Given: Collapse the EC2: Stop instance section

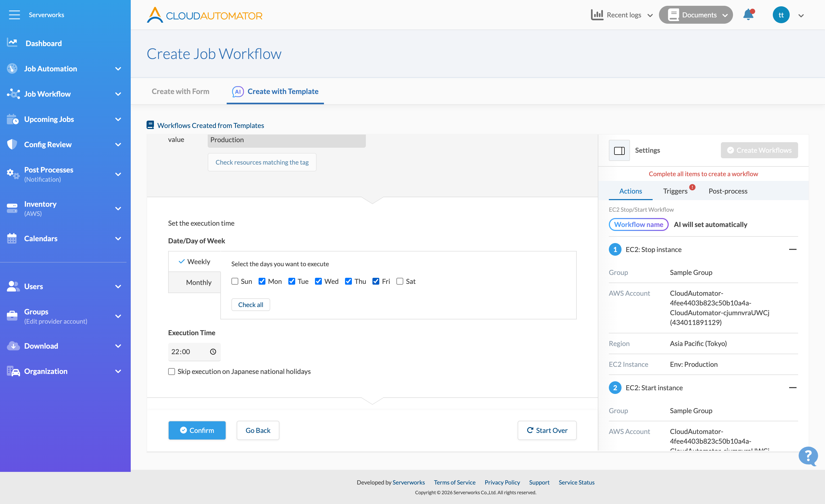Looking at the screenshot, I should (793, 249).
